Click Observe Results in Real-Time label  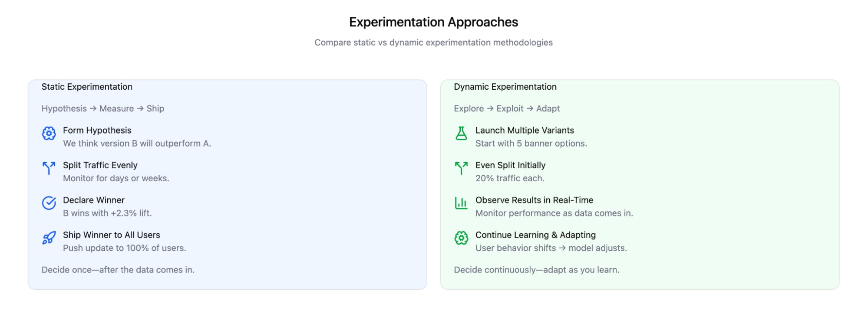[x=534, y=200]
